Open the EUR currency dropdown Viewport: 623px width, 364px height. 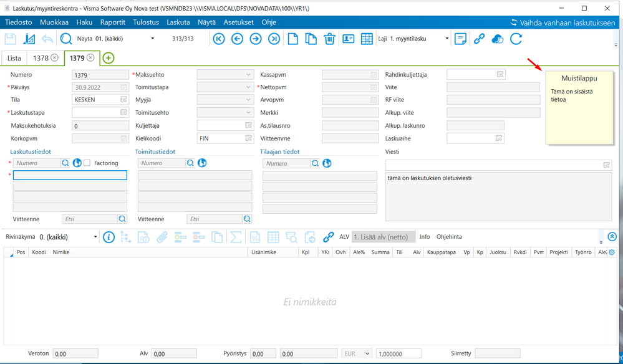point(357,353)
